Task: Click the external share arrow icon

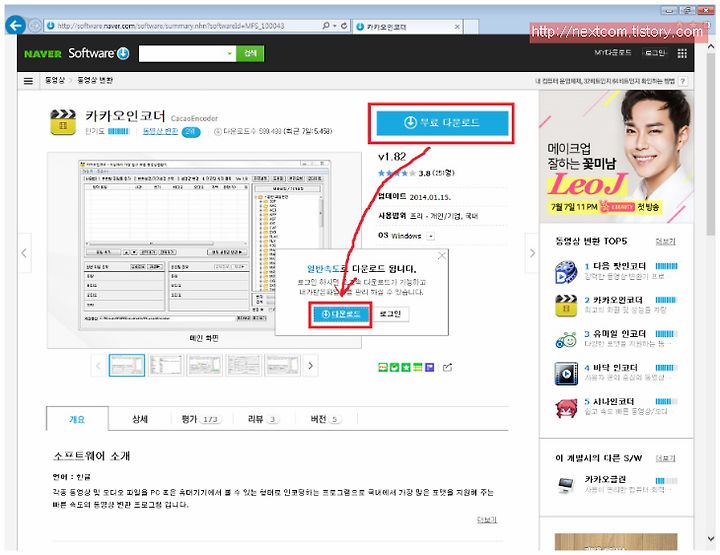Action: coord(448,367)
